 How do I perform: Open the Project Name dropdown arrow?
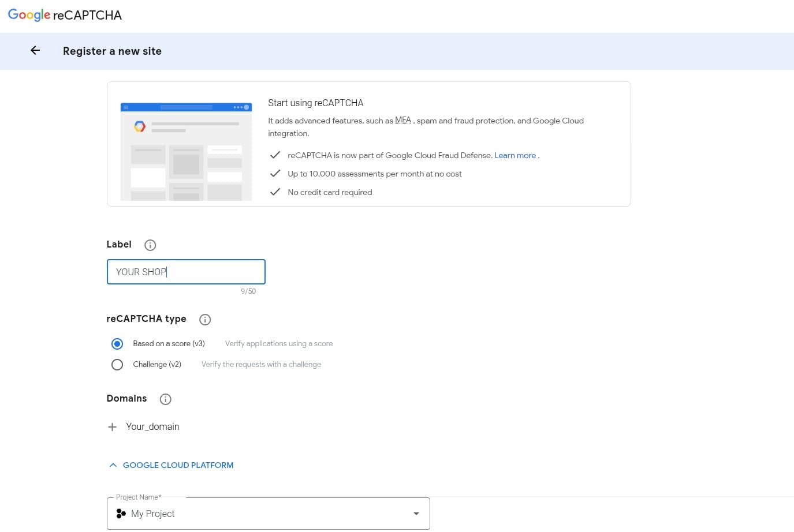point(416,514)
